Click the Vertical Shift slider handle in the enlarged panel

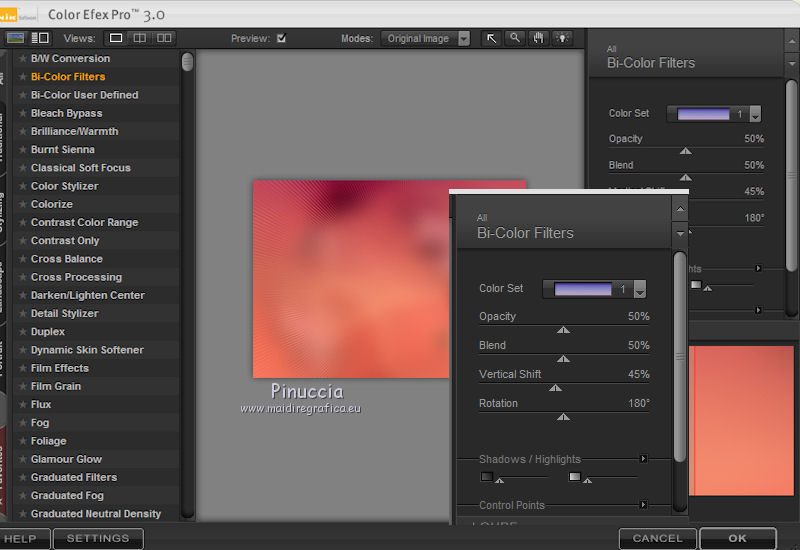point(555,388)
